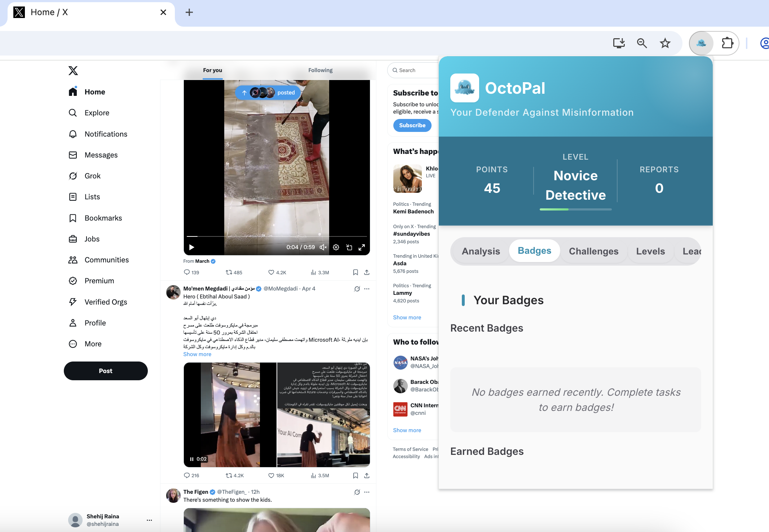Open more options on The Figen post
The width and height of the screenshot is (769, 532).
pos(367,492)
